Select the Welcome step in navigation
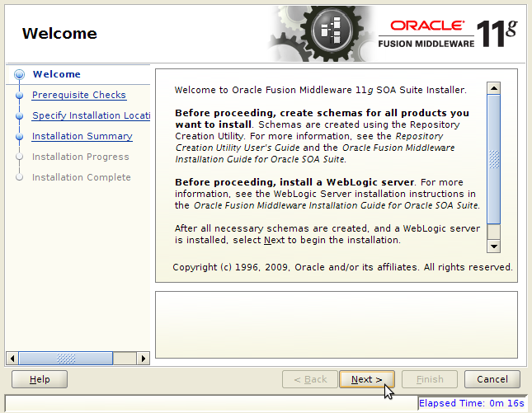The width and height of the screenshot is (532, 413). 57,74
